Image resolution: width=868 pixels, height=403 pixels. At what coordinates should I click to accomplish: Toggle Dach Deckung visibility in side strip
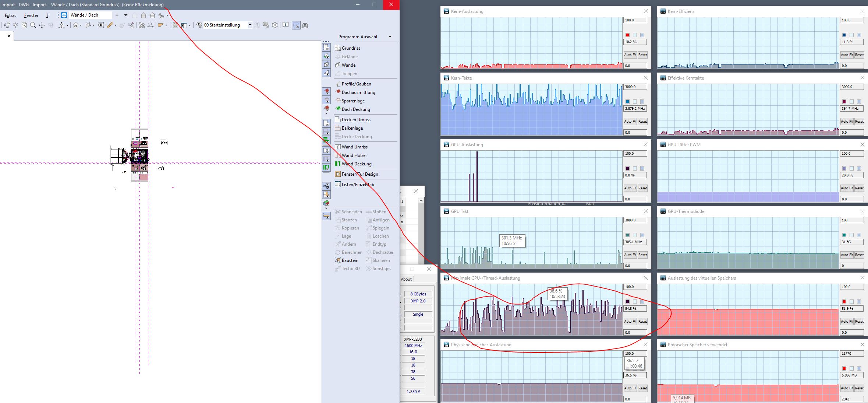pyautogui.click(x=326, y=108)
